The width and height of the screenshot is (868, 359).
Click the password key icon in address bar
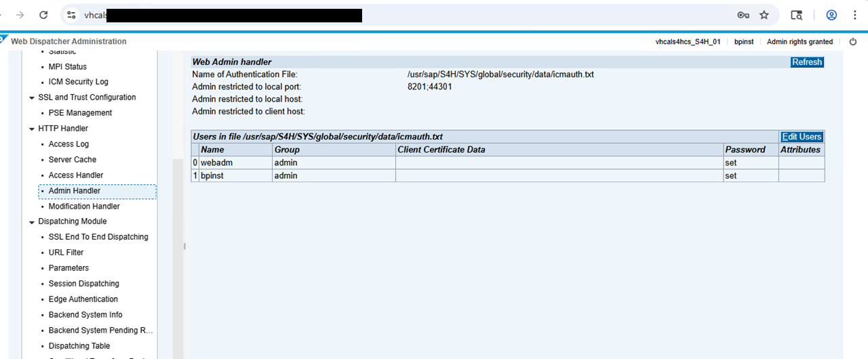(743, 15)
